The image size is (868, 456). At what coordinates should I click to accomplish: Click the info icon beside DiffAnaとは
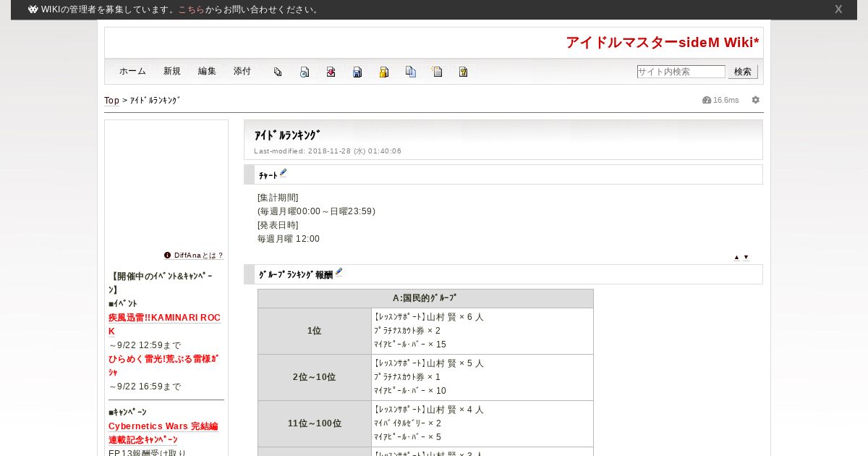pyautogui.click(x=168, y=256)
